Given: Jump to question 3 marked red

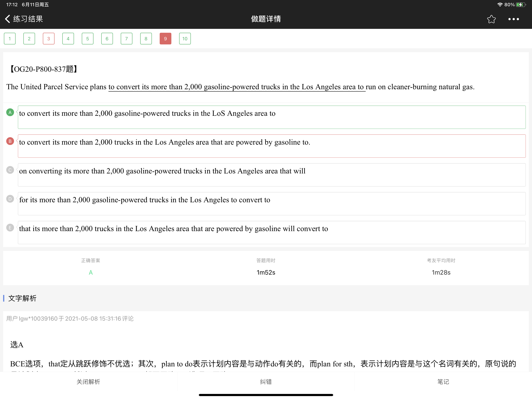Looking at the screenshot, I should [48, 39].
